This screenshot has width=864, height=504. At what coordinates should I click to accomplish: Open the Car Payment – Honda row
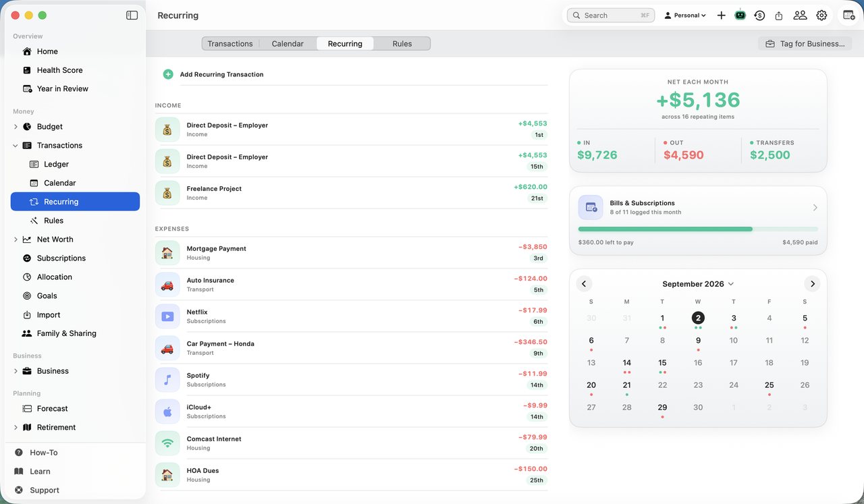click(351, 348)
